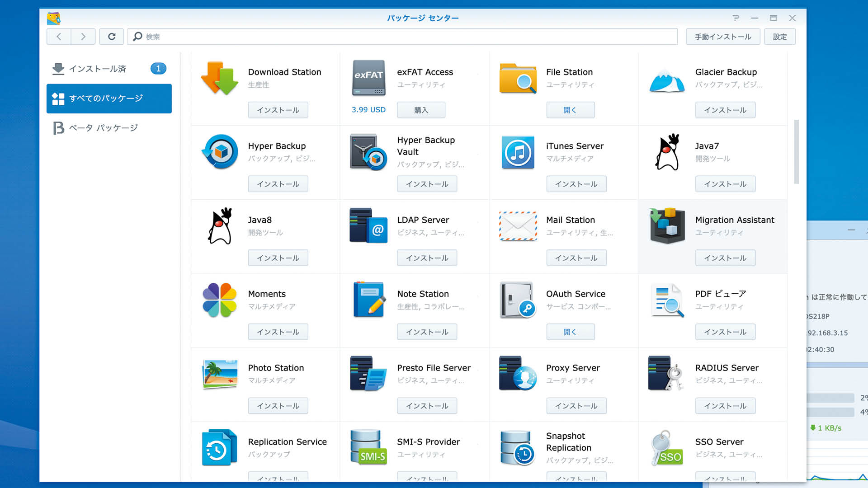Refresh the package list
This screenshot has width=868, height=488.
[112, 37]
